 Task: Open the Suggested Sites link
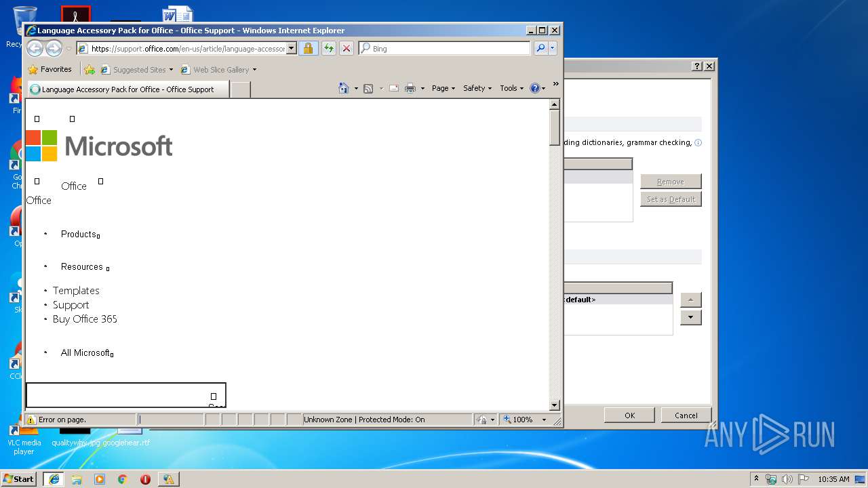(136, 69)
